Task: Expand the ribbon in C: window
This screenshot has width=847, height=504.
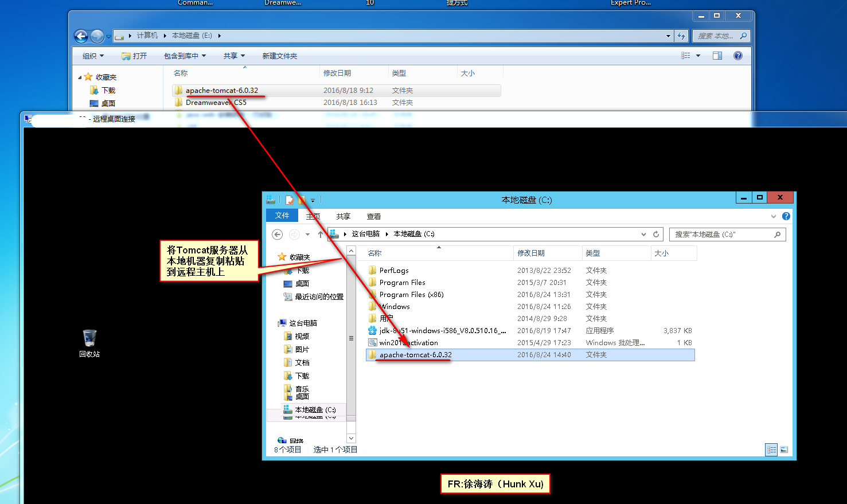Action: point(774,216)
